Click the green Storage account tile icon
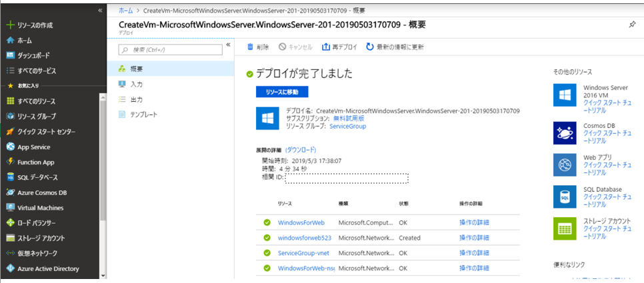The width and height of the screenshot is (644, 283). click(x=565, y=228)
